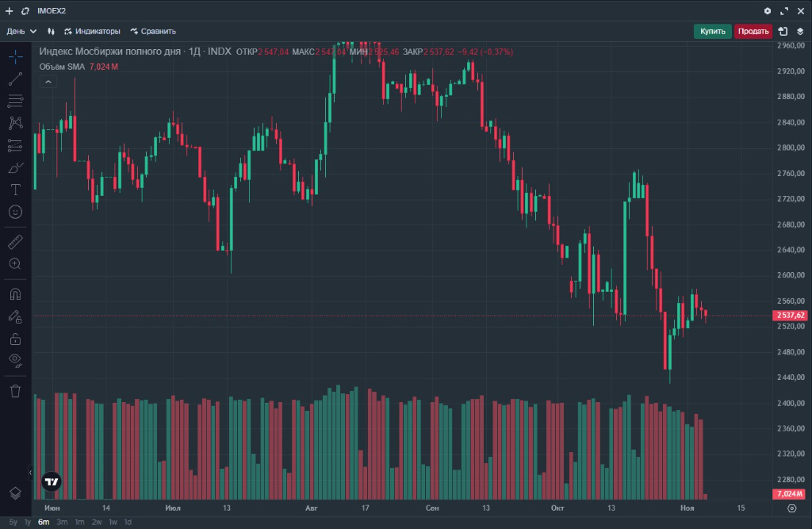Toggle lock all drawing tools
The image size is (812, 529).
tap(15, 339)
